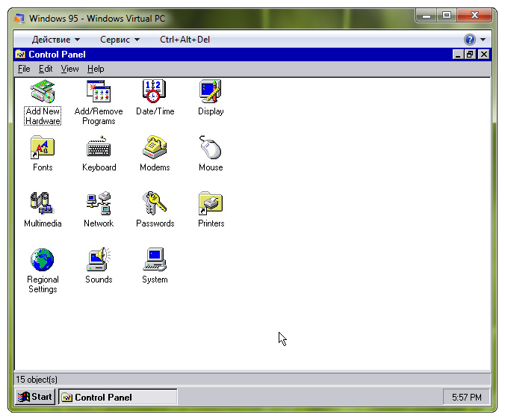Viewport: 505px width, 420px height.
Task: Select the Date/Time clock icon
Action: coord(155,91)
